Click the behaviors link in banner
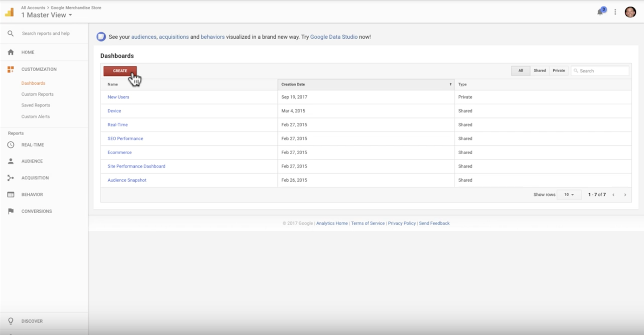The height and width of the screenshot is (335, 644). point(213,37)
